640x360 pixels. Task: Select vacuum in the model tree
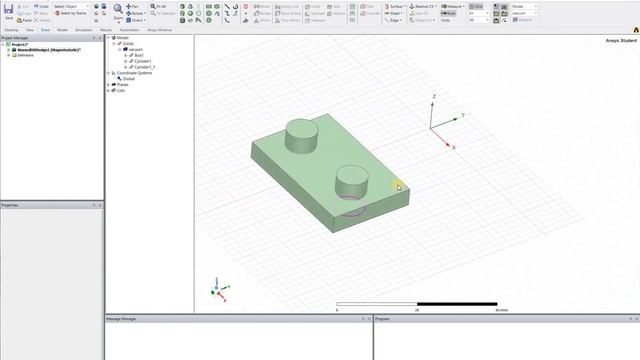click(136, 49)
